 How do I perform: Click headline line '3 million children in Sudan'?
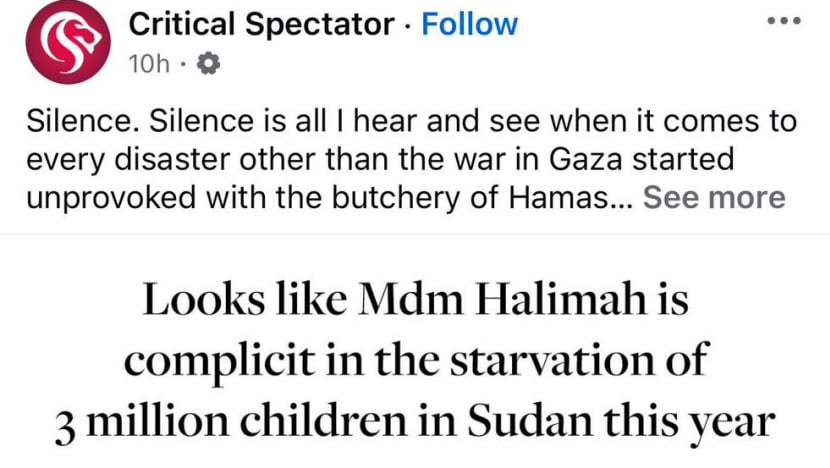(x=416, y=422)
